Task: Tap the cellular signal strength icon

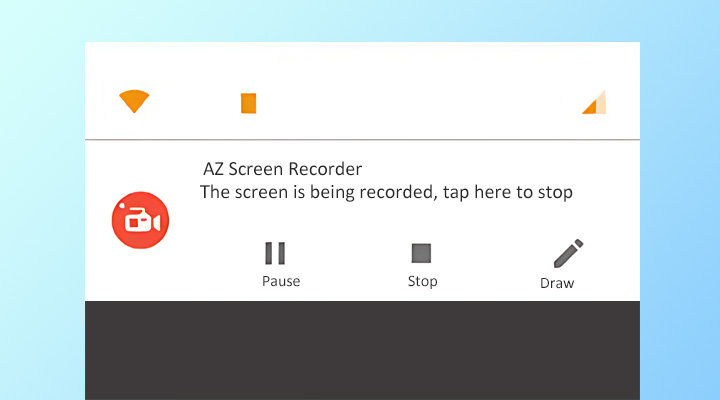Action: pos(594,102)
